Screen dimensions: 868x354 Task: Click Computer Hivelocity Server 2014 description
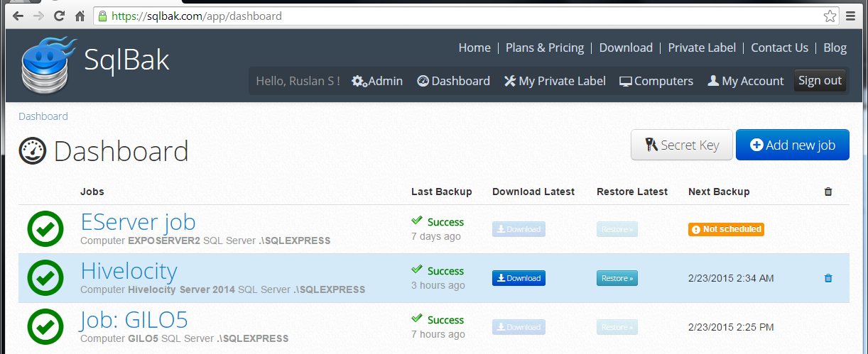(222, 289)
